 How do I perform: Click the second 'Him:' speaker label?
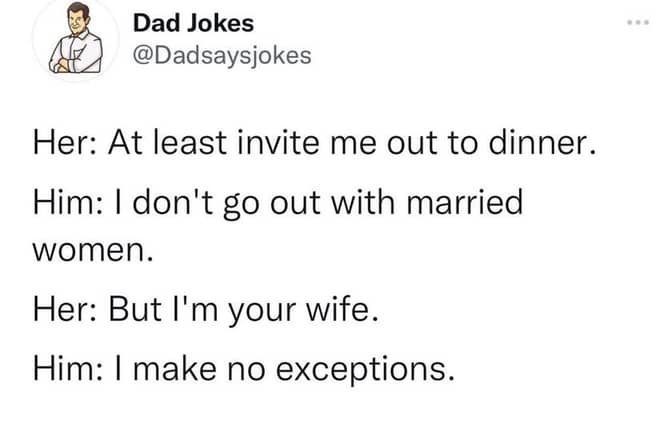click(x=68, y=369)
